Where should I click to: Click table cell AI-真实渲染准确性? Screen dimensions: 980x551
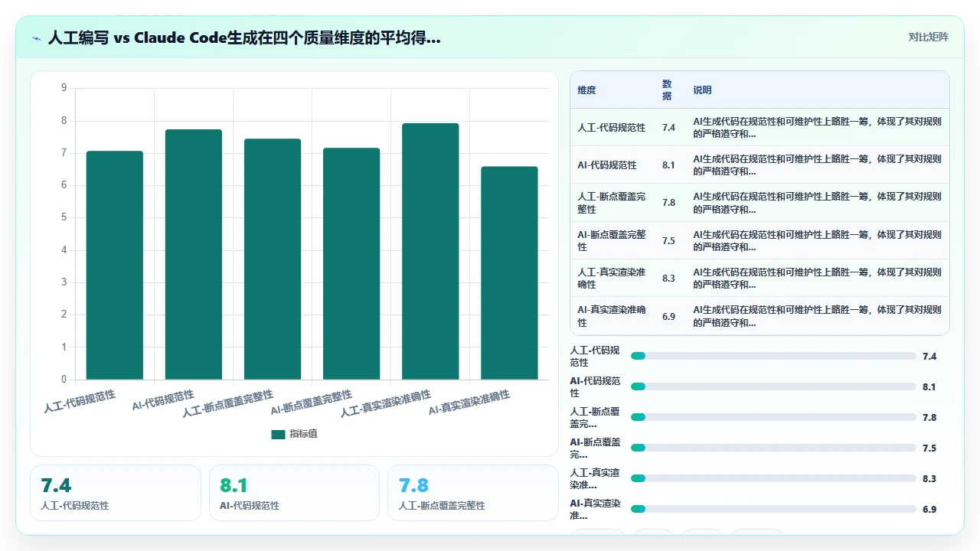(x=612, y=316)
